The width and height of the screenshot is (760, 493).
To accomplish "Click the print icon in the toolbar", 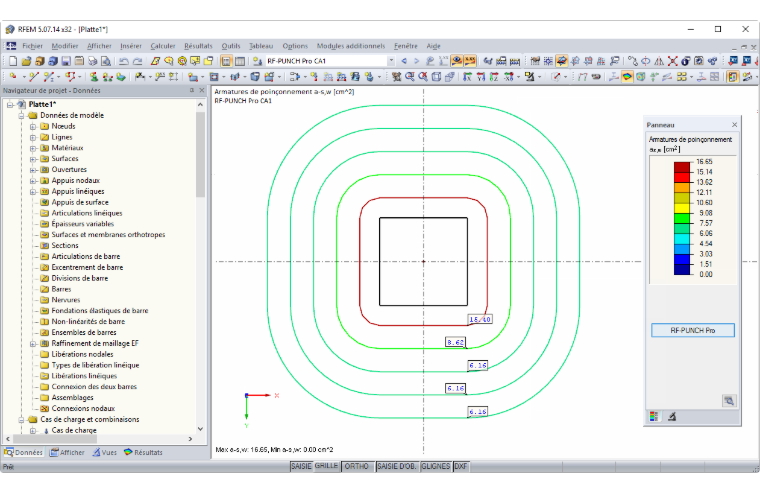I will coord(92,61).
